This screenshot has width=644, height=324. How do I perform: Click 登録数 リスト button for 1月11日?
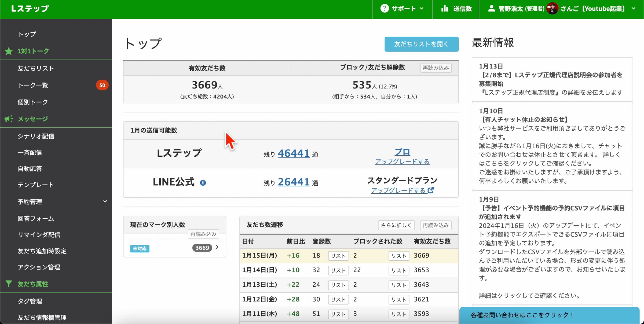[338, 314]
